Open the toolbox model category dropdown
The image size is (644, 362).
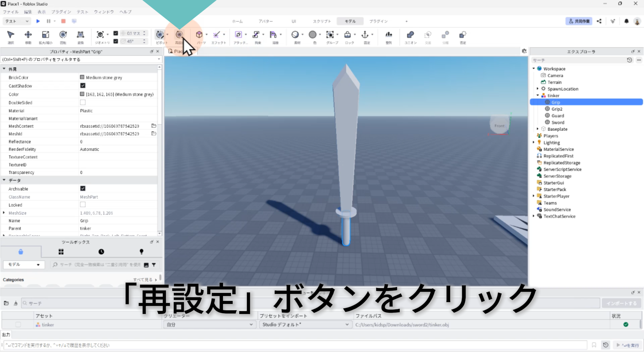tap(23, 264)
